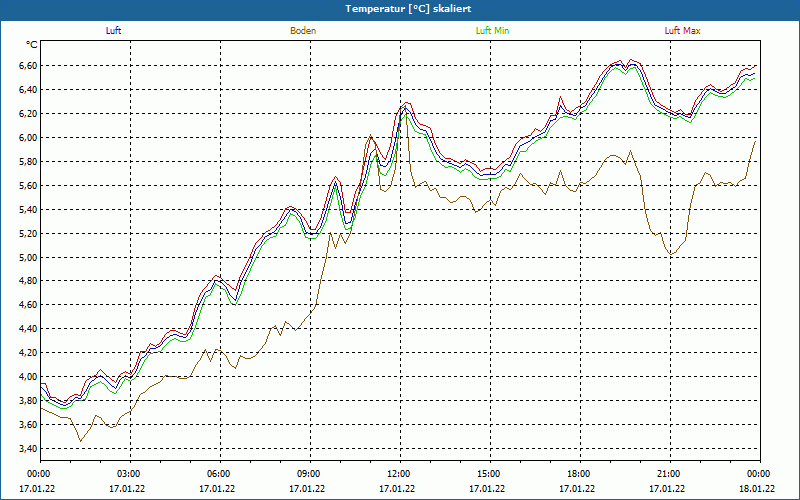800x500 pixels.
Task: Click the y-axis value 3,80
Action: click(28, 401)
